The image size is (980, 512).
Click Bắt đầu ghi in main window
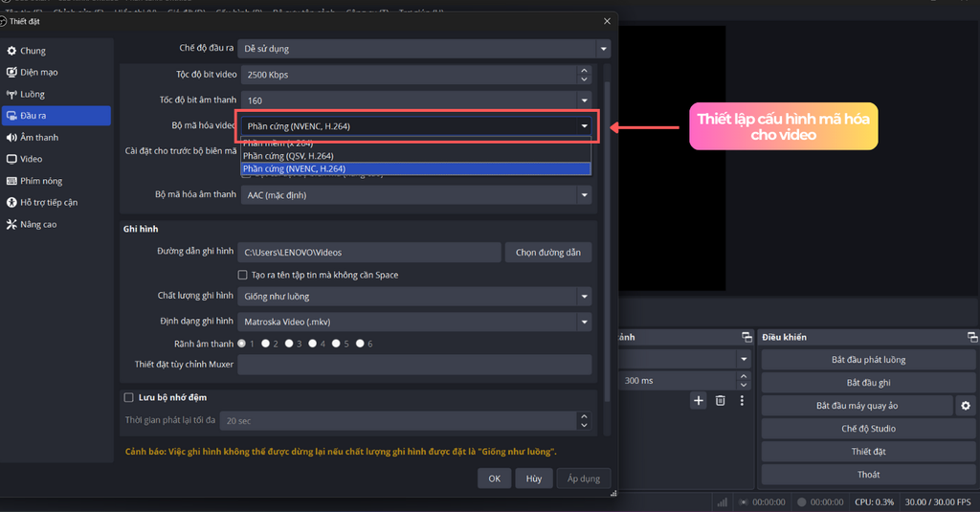(868, 383)
